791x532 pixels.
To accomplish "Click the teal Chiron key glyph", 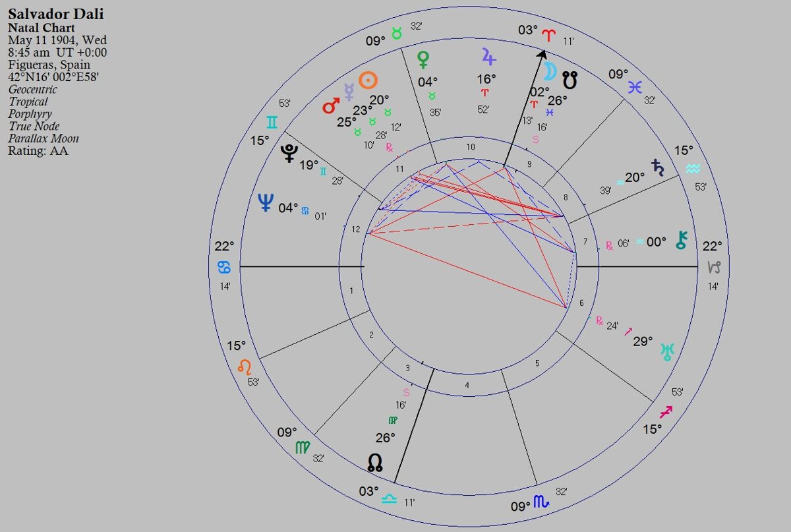I will pos(682,241).
